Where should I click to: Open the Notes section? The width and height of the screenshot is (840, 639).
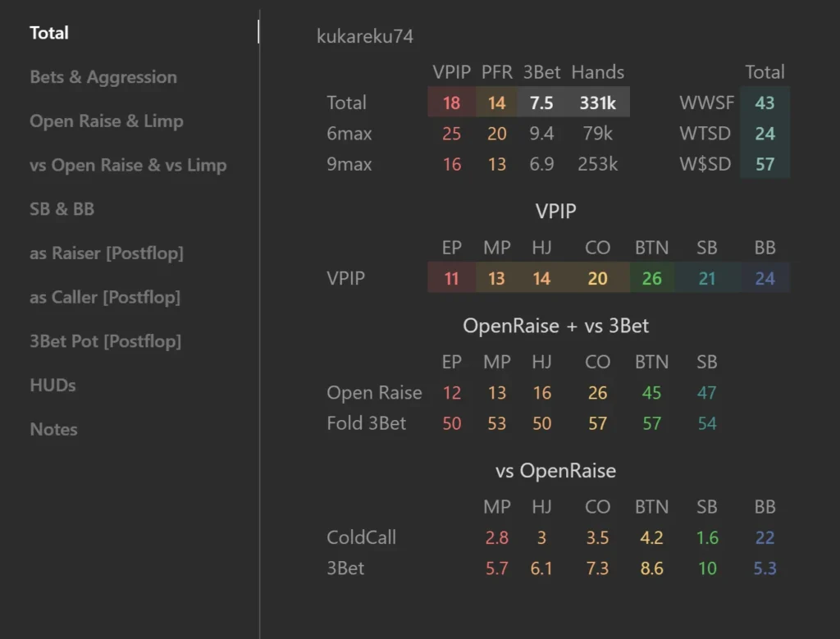click(x=53, y=429)
